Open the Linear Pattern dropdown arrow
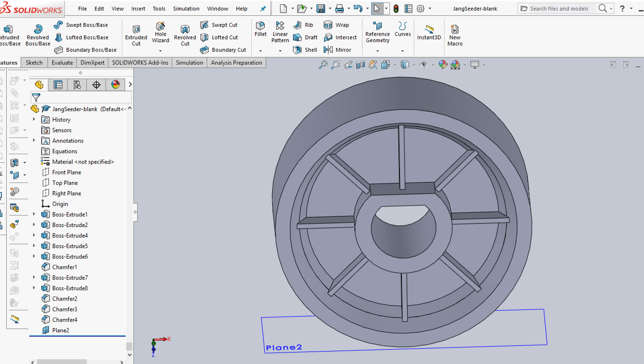 (280, 51)
